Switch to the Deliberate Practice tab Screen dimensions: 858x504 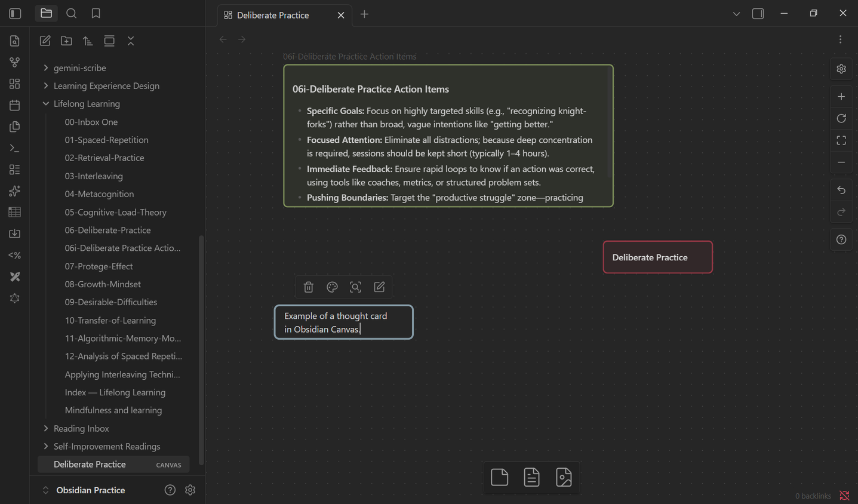pyautogui.click(x=273, y=15)
